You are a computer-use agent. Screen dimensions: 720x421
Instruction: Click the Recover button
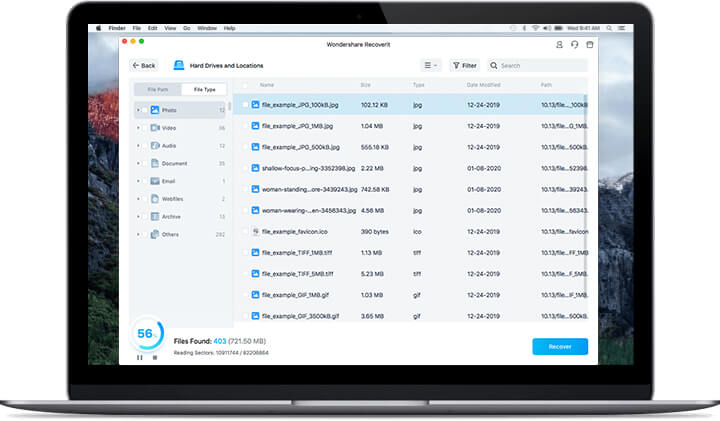click(560, 347)
